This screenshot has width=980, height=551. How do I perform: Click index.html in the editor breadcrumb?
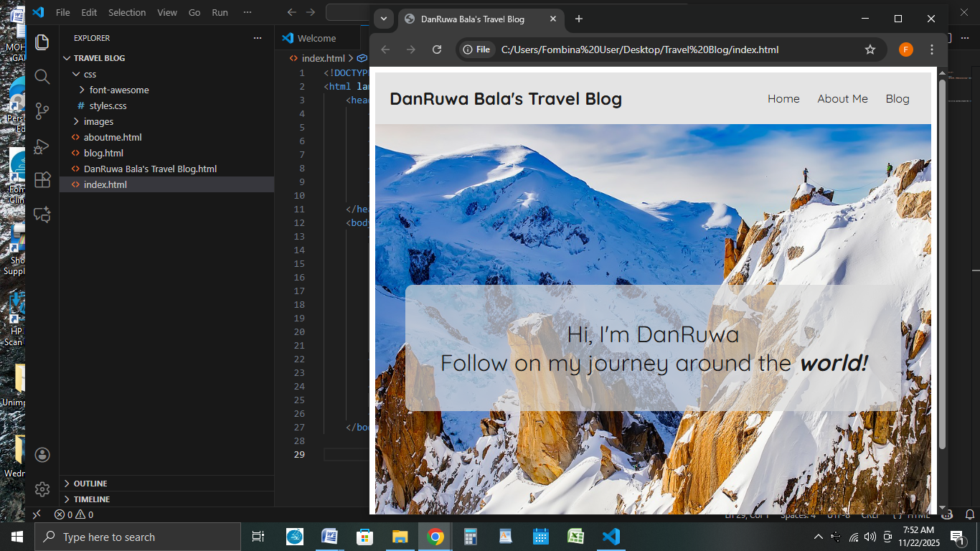click(323, 58)
